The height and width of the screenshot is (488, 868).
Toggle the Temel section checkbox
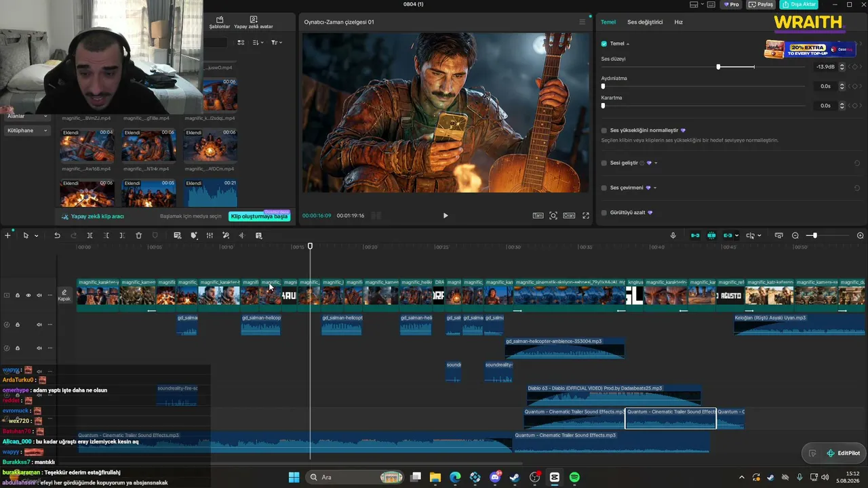point(604,43)
